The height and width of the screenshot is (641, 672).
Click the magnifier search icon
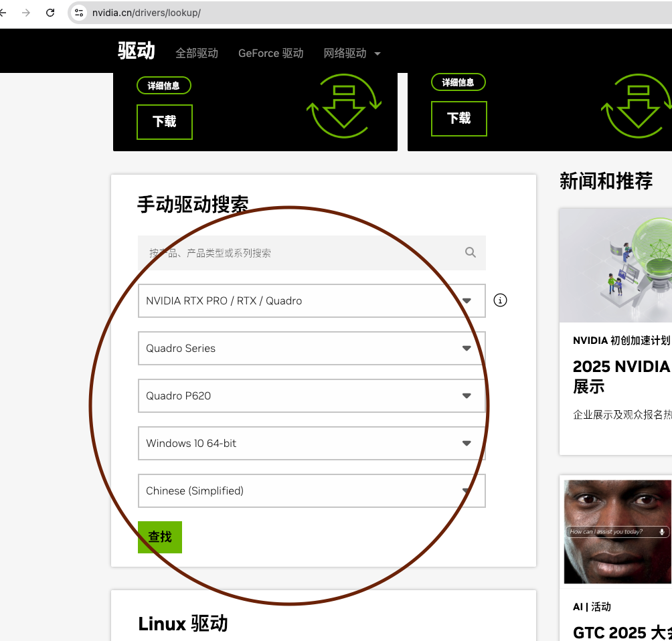click(x=470, y=252)
